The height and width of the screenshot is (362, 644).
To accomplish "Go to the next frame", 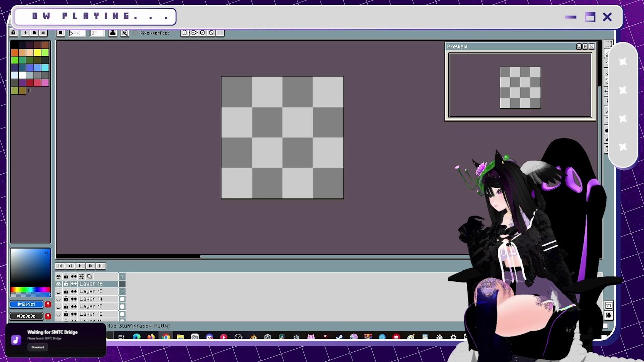I will [90, 266].
